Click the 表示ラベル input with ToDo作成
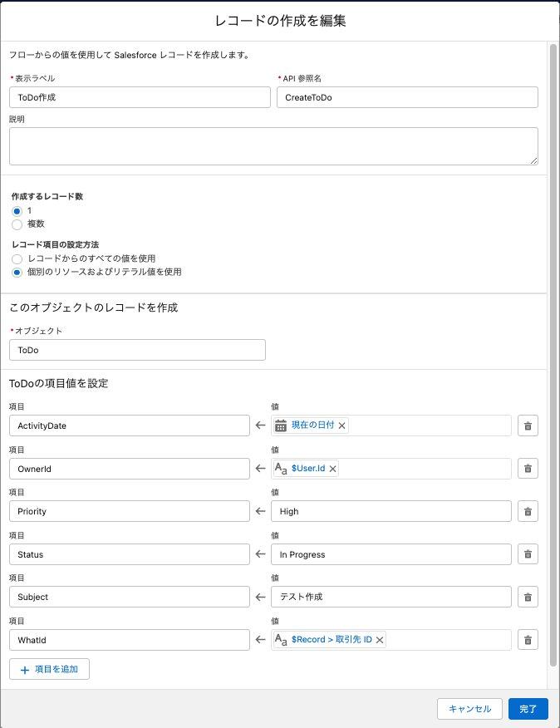 [x=140, y=97]
